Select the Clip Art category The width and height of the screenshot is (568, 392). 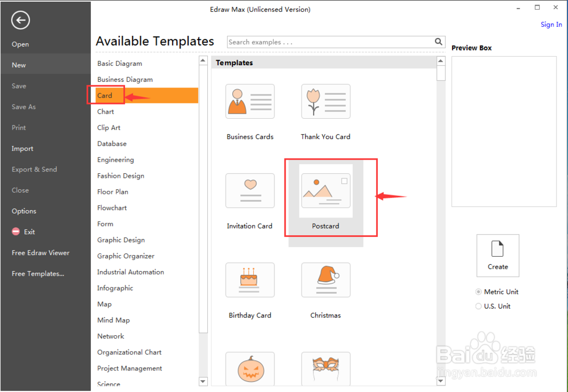click(x=108, y=127)
